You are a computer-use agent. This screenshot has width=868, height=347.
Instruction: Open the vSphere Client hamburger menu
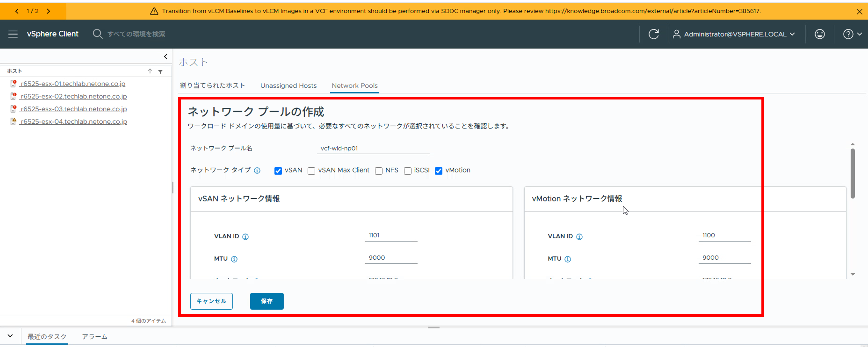pyautogui.click(x=12, y=34)
